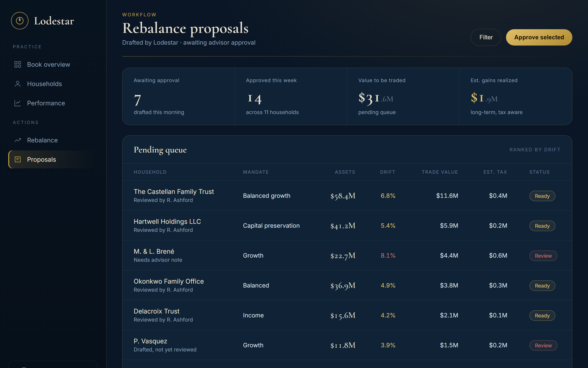Image resolution: width=588 pixels, height=368 pixels.
Task: Click Brené est. tax $0.6M
Action: 498,256
